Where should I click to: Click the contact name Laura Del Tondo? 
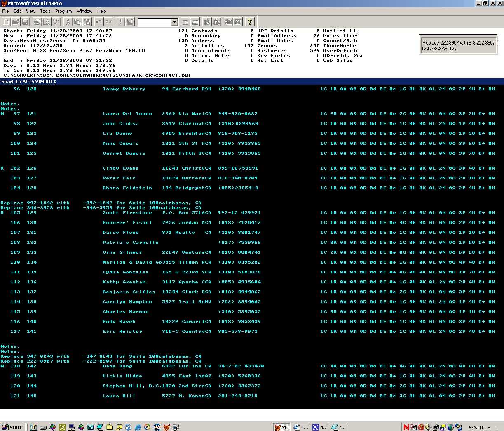[x=127, y=114]
